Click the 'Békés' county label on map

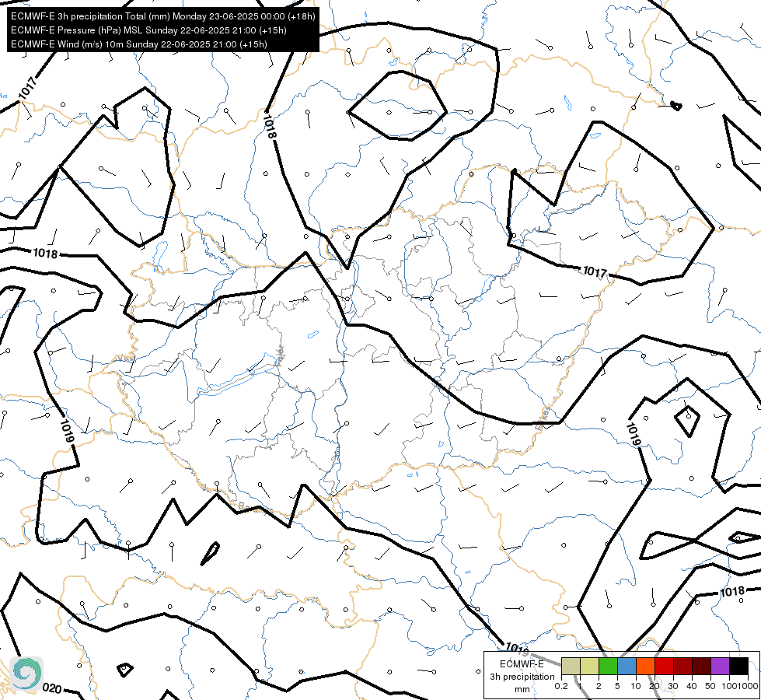tap(543, 418)
